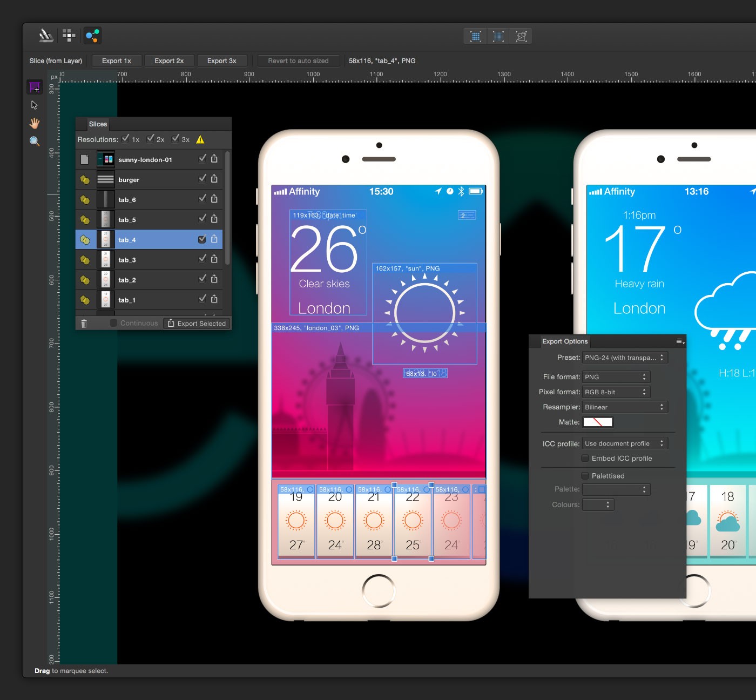Click the Export Selected button
The image size is (756, 700).
(x=197, y=323)
